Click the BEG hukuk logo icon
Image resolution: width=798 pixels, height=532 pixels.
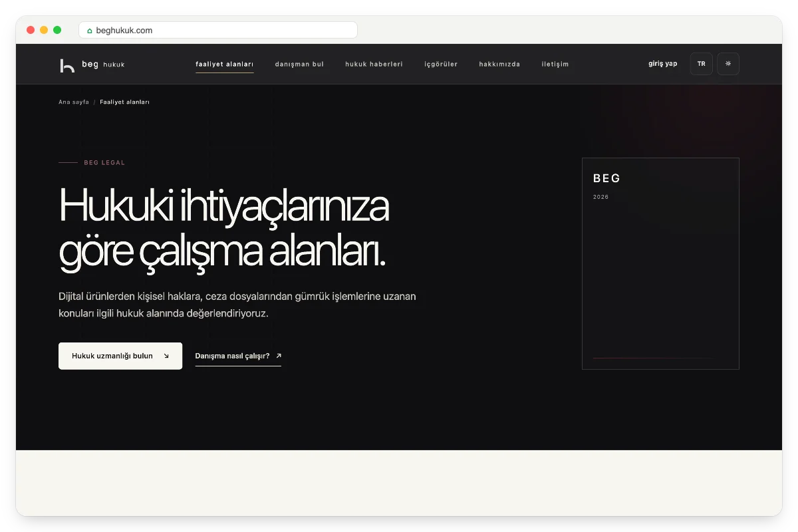(x=67, y=65)
